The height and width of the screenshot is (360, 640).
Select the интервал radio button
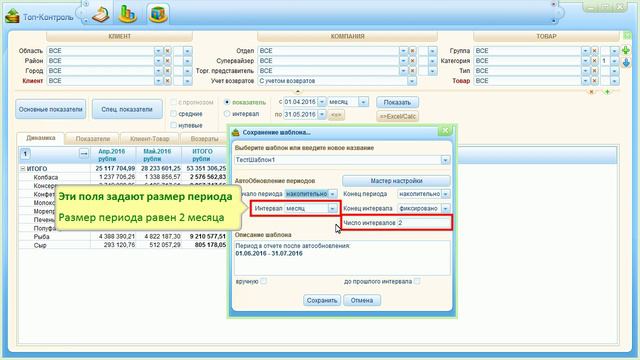coord(227,114)
